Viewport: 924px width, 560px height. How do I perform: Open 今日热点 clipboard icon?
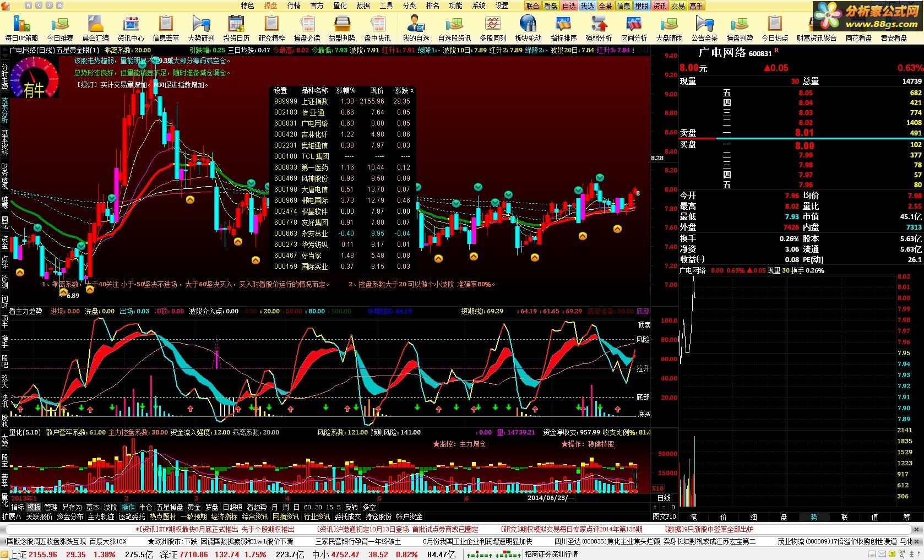pyautogui.click(x=775, y=29)
